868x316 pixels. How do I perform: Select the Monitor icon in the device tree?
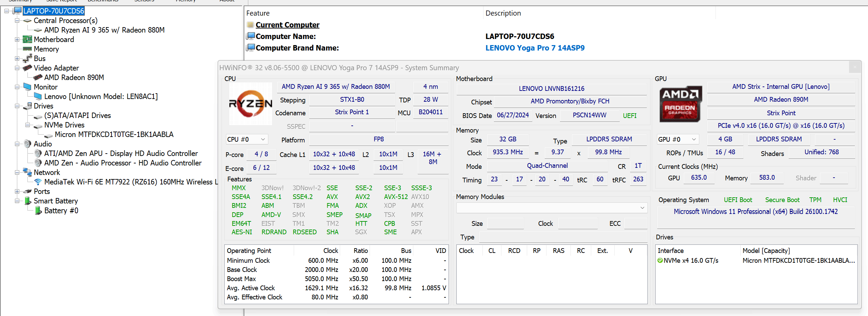(27, 87)
